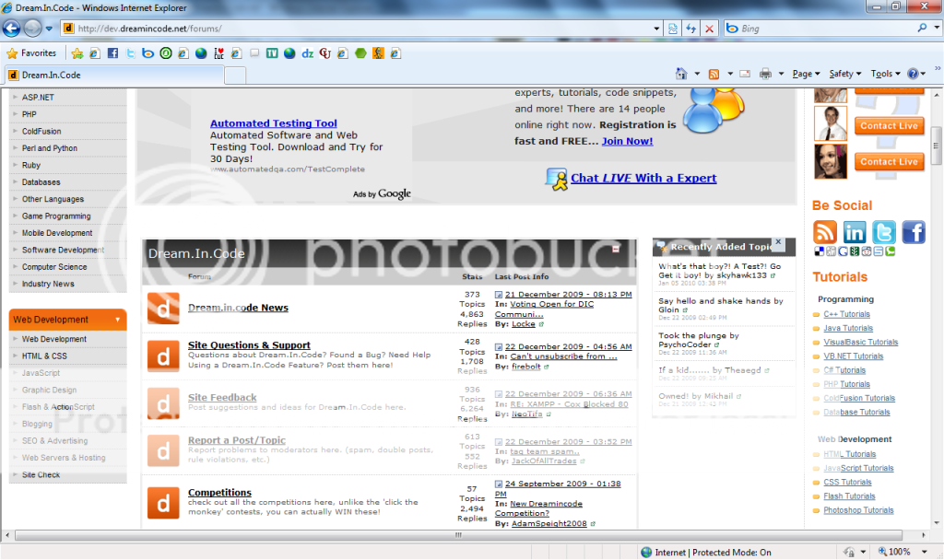Open HTML & CSS in the left sidebar
The image size is (944, 560).
click(44, 356)
